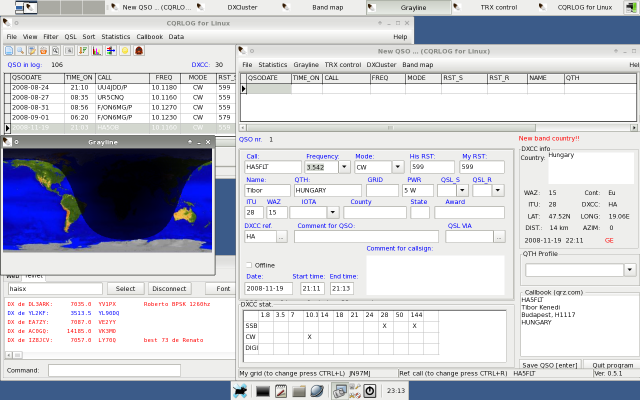Screen dimensions: 640x400
Task: Click the power quit icon in bottom panel
Action: (370, 391)
